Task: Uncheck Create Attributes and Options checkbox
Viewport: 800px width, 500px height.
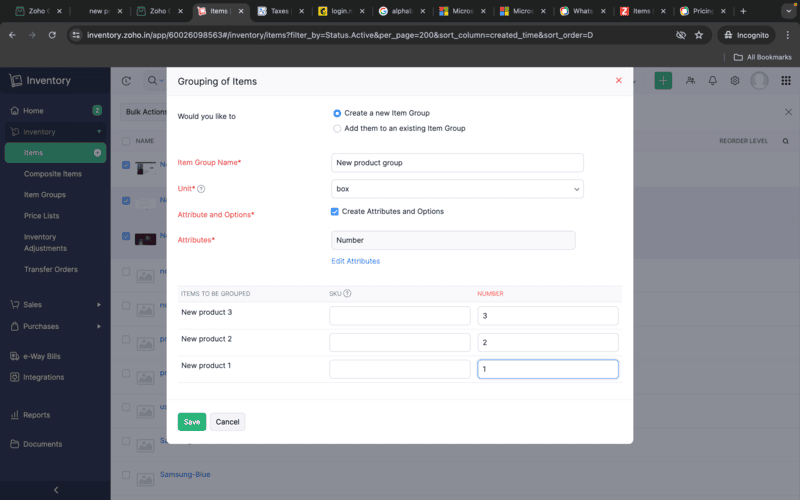Action: pyautogui.click(x=335, y=211)
